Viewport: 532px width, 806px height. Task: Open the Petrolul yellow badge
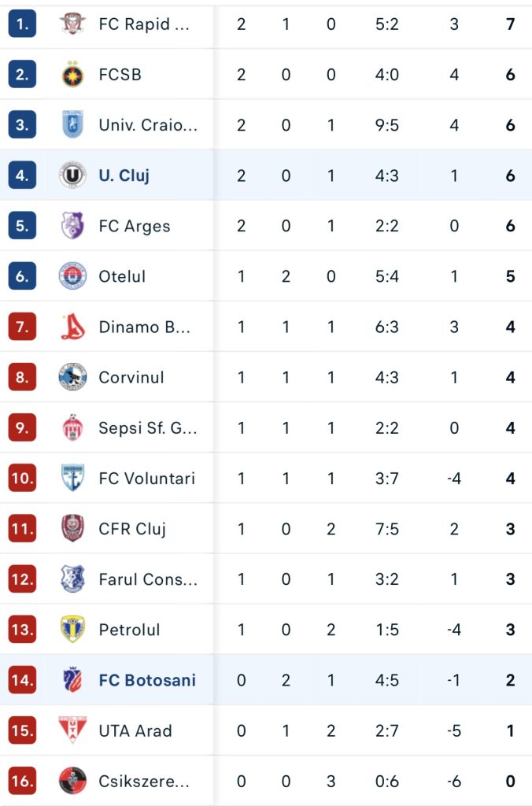pyautogui.click(x=72, y=629)
